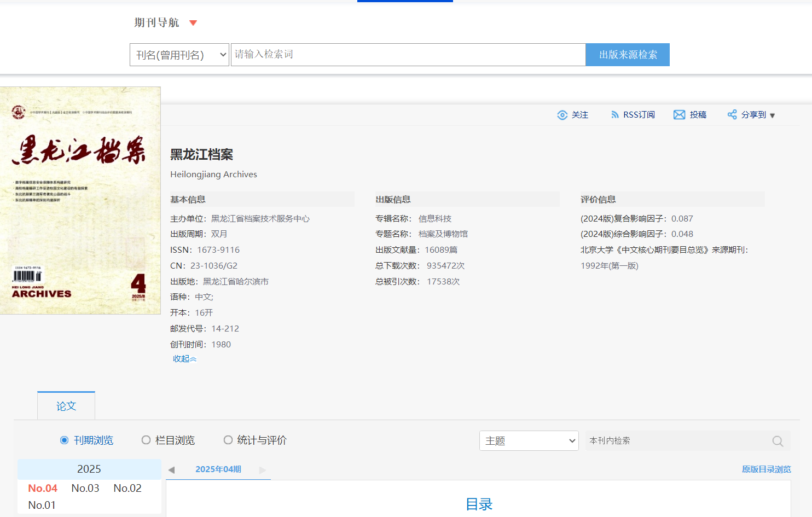Click the 分享到 share icon
This screenshot has height=517, width=812.
732,114
